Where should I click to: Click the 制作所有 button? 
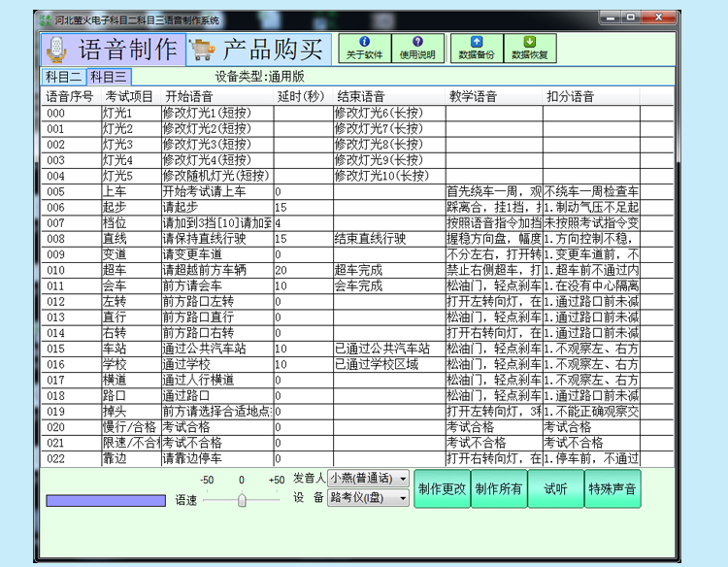coord(499,488)
